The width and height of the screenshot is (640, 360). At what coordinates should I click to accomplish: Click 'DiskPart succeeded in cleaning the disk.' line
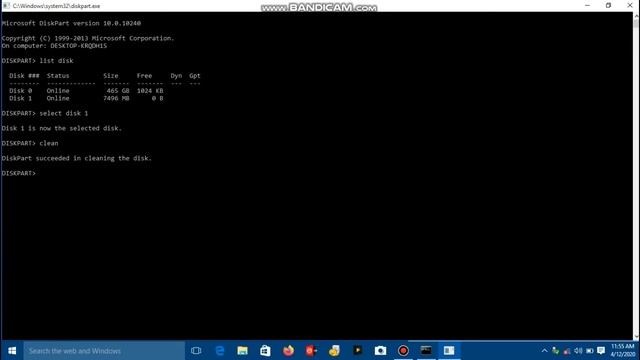[77, 158]
